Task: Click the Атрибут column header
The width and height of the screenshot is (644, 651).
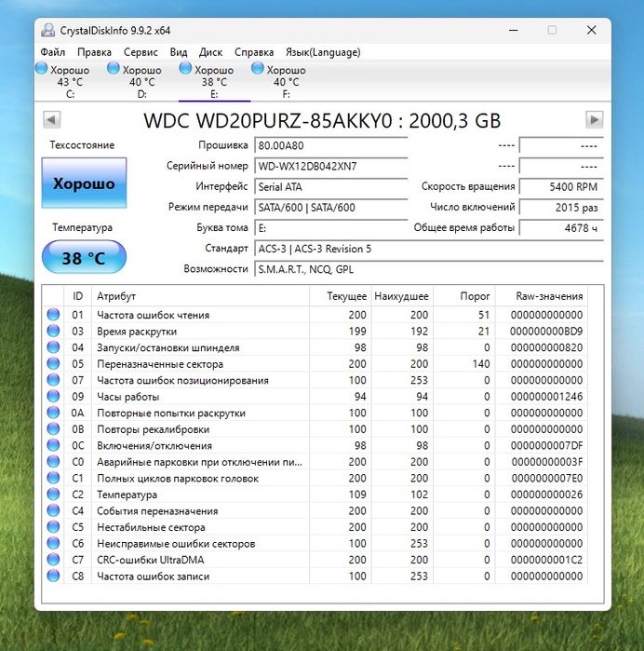Action: coord(200,296)
